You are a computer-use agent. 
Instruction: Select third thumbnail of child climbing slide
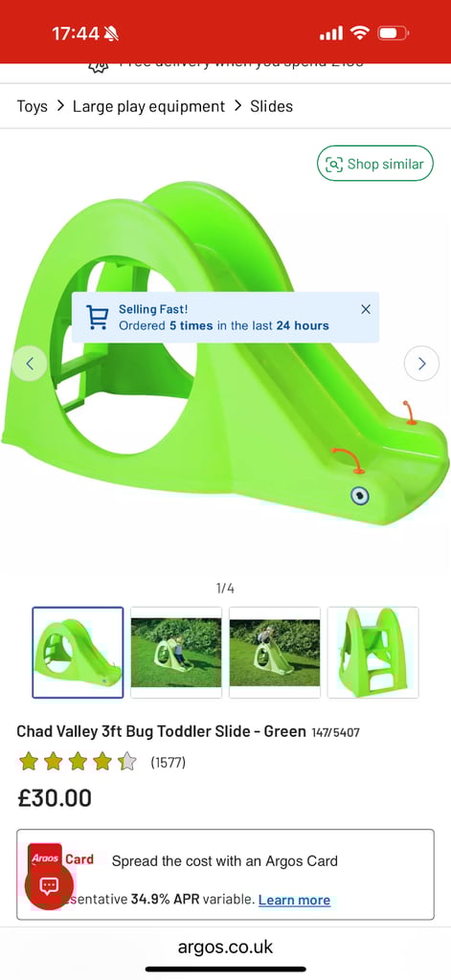tap(275, 653)
